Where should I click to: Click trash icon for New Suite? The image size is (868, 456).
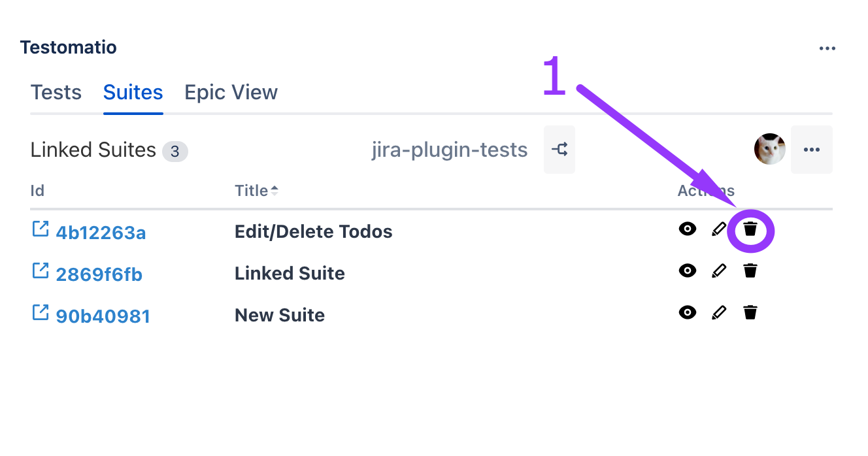click(x=750, y=312)
